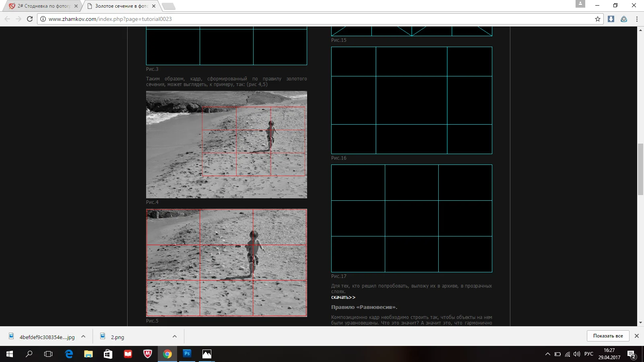Click the download extension icon in toolbar
Viewport: 644px width, 362px height.
click(x=611, y=19)
